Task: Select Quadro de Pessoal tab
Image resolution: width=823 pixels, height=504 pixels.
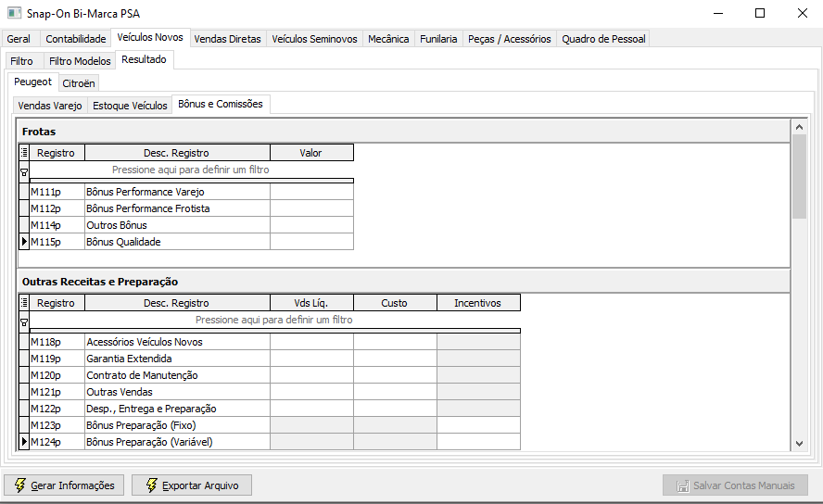Action: pos(603,39)
